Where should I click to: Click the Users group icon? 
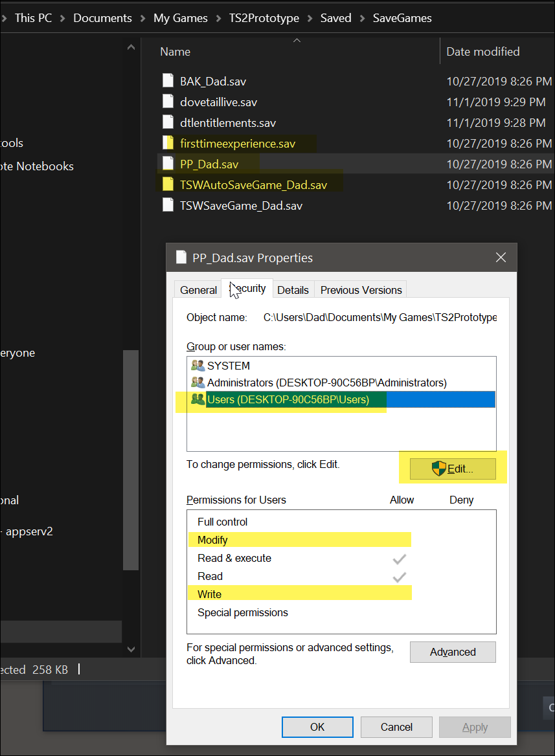[198, 399]
